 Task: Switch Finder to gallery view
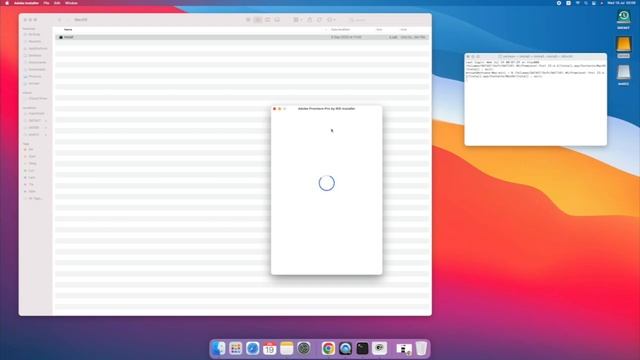(277, 20)
